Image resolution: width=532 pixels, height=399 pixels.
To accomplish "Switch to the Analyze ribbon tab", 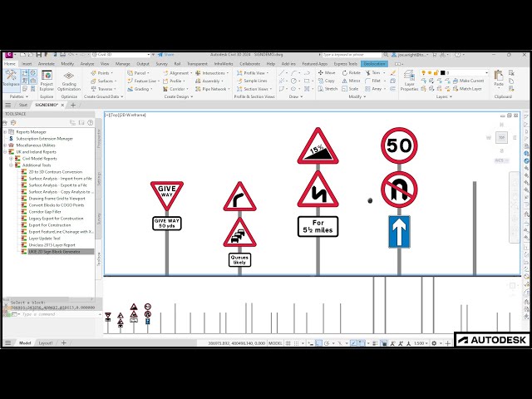I will tap(86, 64).
